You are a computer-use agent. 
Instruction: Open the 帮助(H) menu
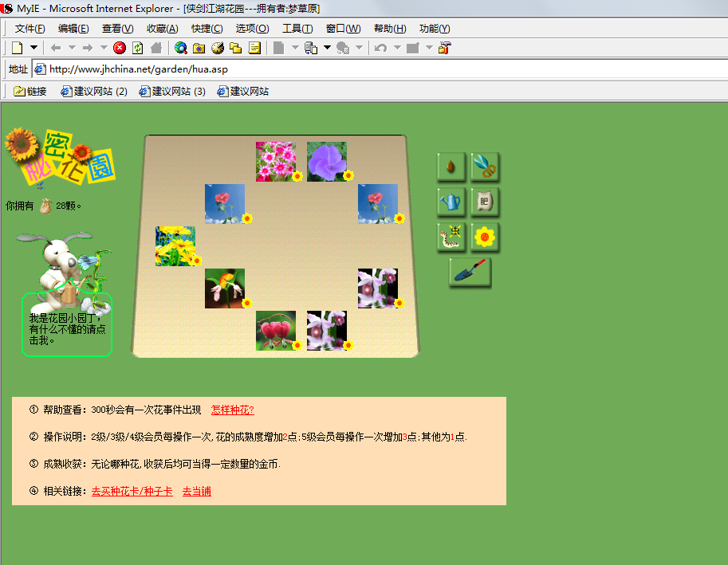(x=390, y=29)
